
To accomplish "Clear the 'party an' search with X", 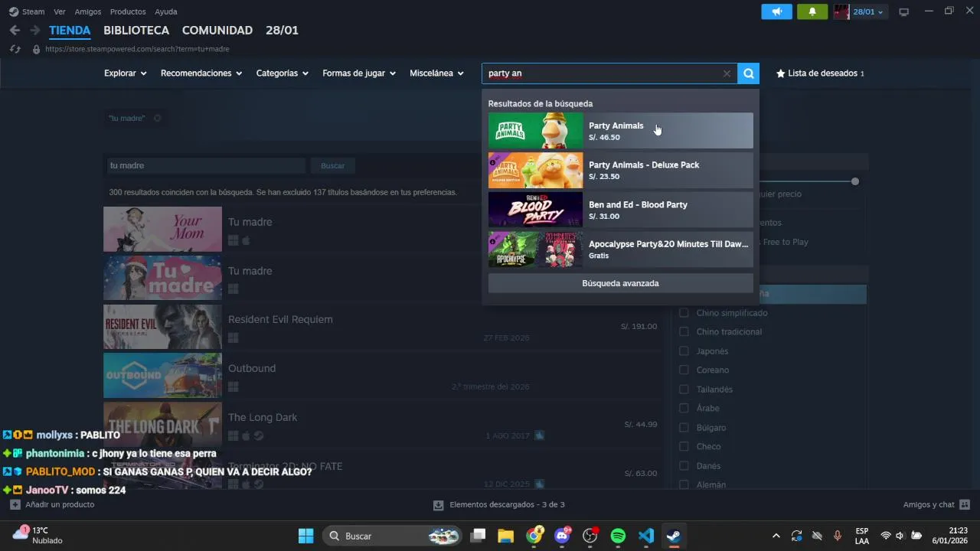I will [727, 73].
